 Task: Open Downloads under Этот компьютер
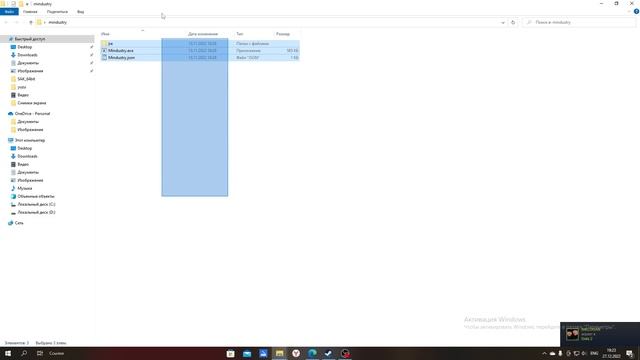pos(27,156)
